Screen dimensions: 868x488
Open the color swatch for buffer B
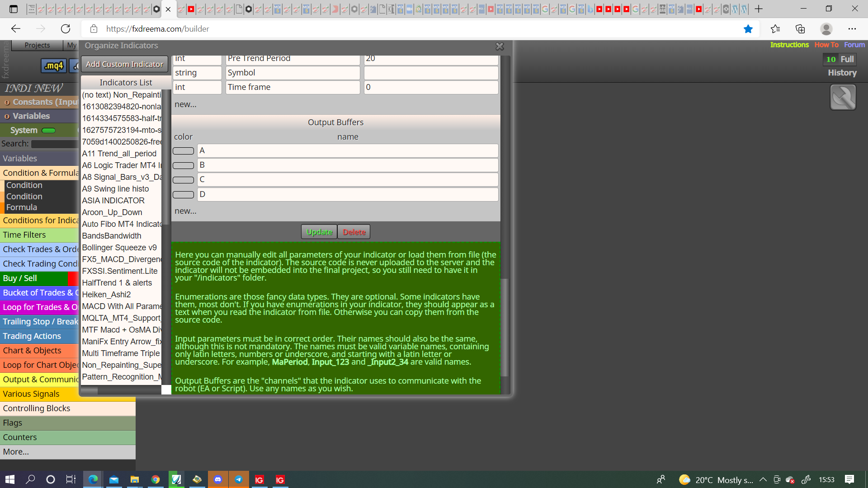(x=183, y=165)
